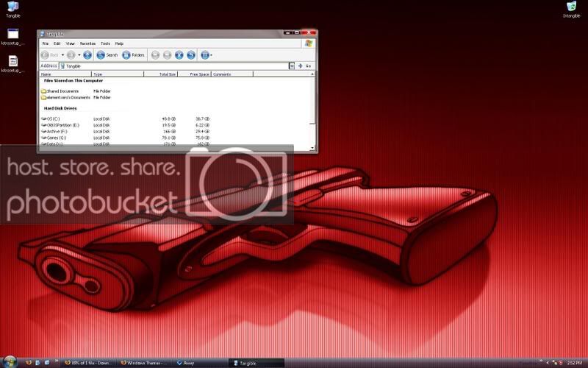Click the Move To toolbar icon
The image size is (588, 368).
(155, 55)
